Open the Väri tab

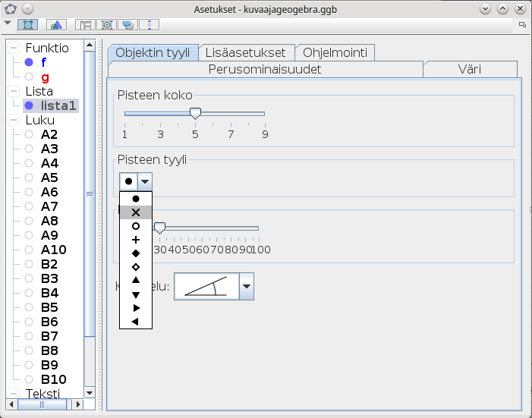469,69
